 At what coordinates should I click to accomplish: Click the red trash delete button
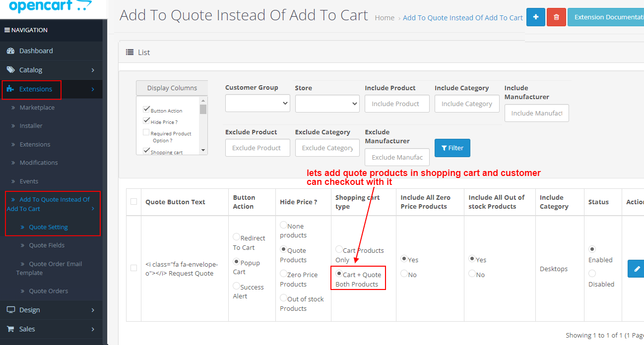[x=556, y=17]
